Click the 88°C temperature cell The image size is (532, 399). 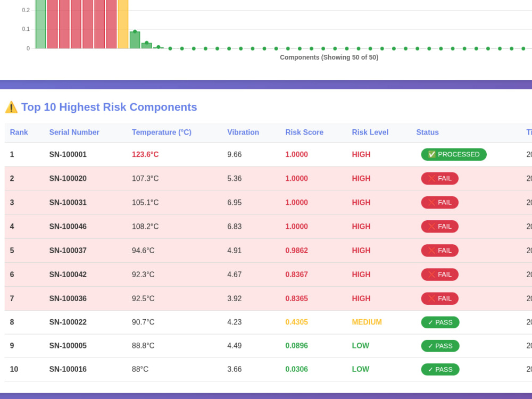[x=140, y=369]
